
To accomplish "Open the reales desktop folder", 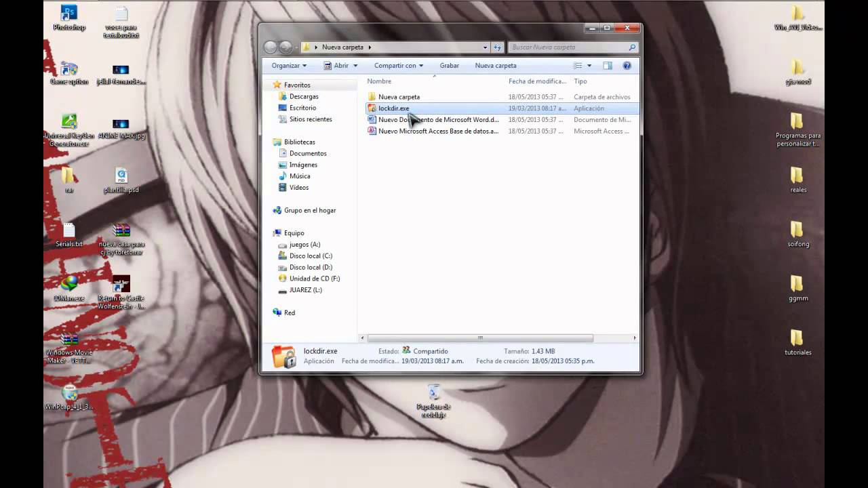I will point(797,180).
